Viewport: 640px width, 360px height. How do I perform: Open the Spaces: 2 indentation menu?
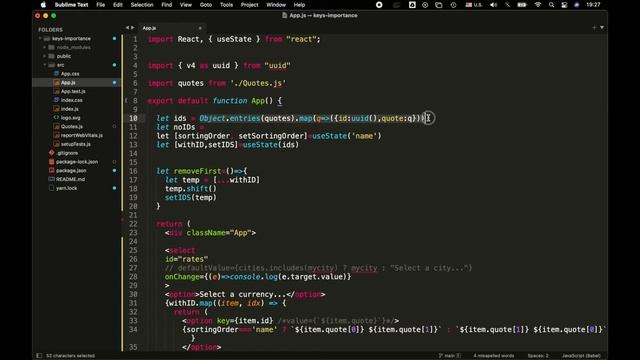click(538, 356)
